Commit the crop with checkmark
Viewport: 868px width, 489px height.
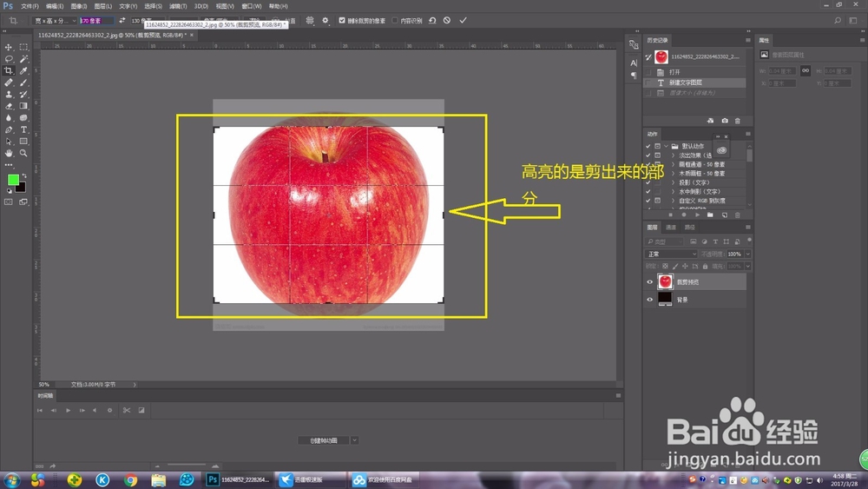click(463, 21)
